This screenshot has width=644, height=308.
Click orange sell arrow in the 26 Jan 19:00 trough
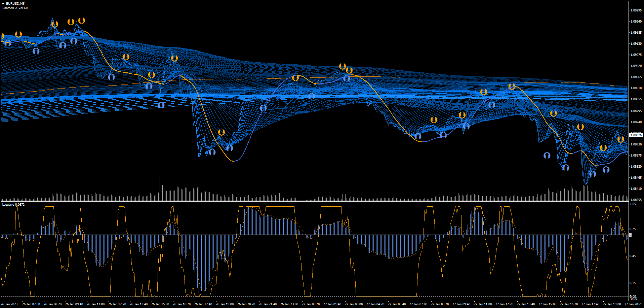point(221,132)
